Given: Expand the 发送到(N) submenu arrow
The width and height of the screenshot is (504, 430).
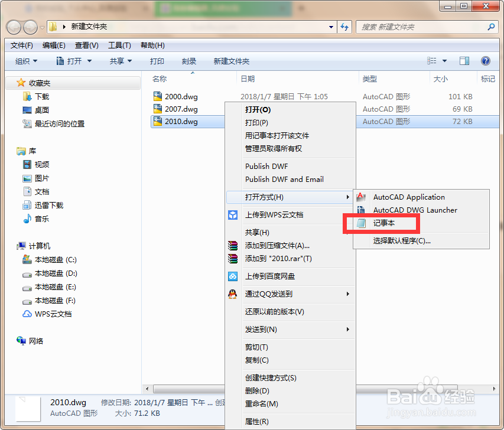Looking at the screenshot, I should pos(348,329).
